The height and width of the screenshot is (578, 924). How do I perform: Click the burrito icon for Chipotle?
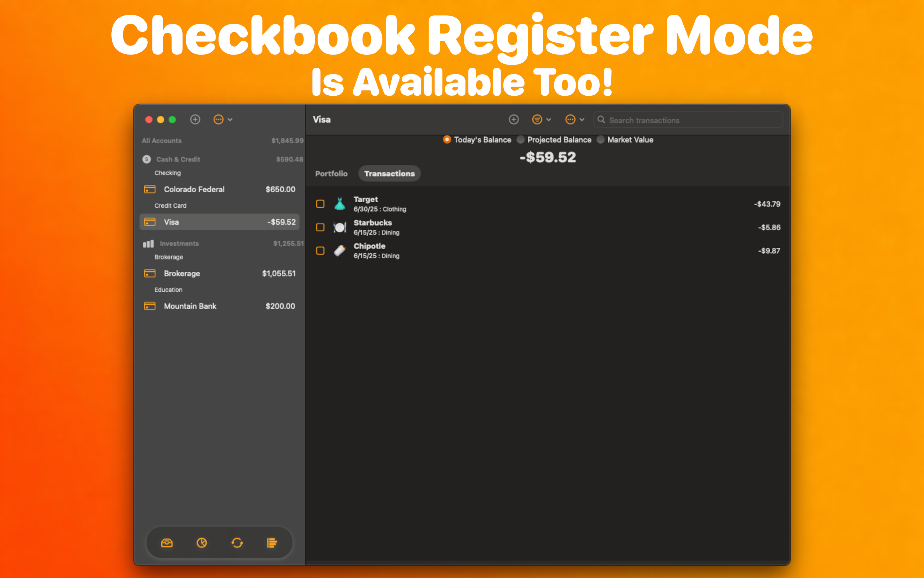[340, 251]
